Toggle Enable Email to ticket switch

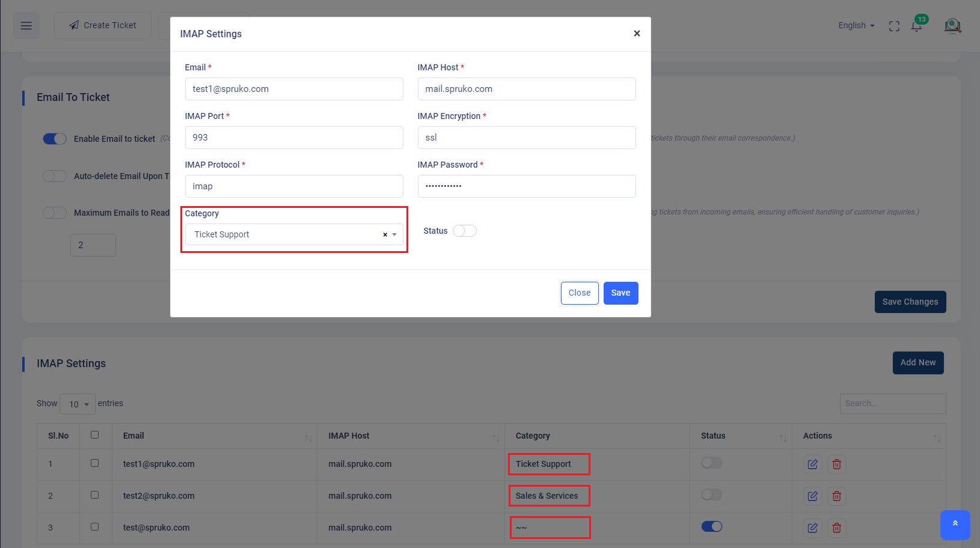[55, 139]
